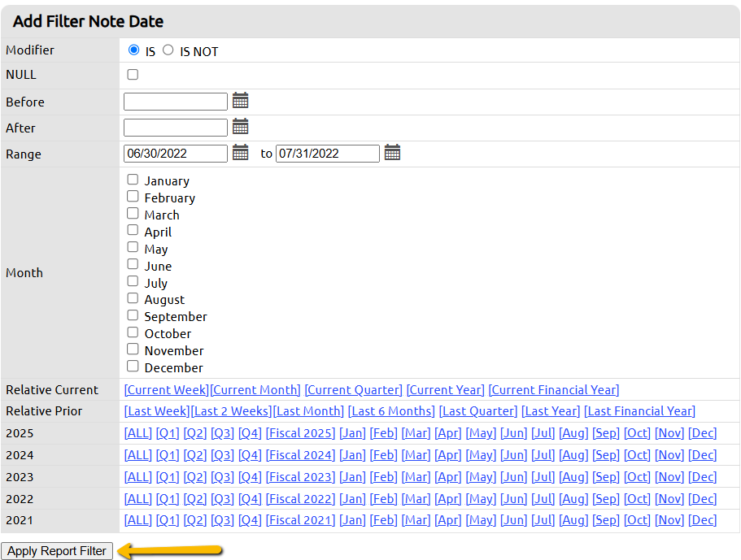
Task: Click Jun in the 2022 row
Action: pyautogui.click(x=514, y=499)
